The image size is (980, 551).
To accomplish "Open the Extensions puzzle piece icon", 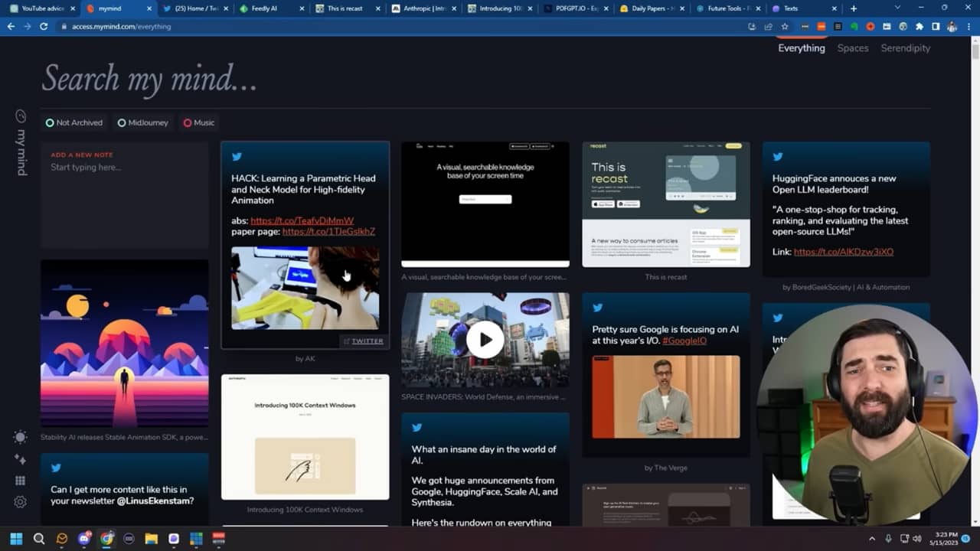I will click(x=920, y=26).
